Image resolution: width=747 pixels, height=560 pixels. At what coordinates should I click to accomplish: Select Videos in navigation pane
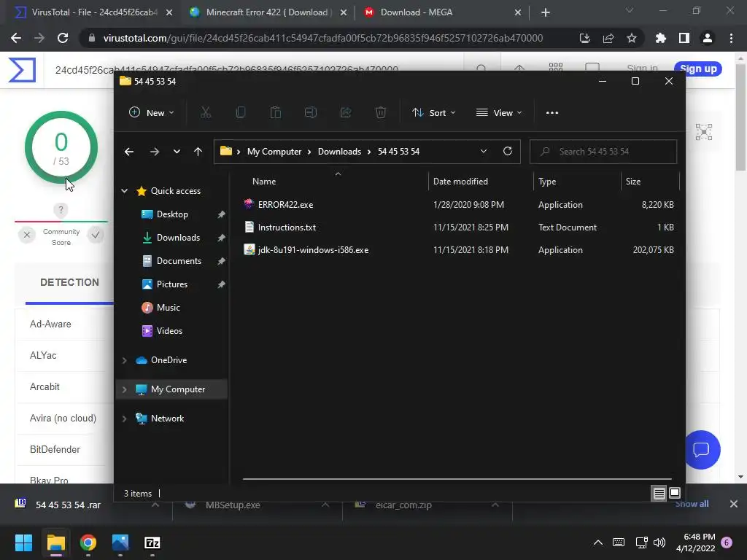point(169,331)
